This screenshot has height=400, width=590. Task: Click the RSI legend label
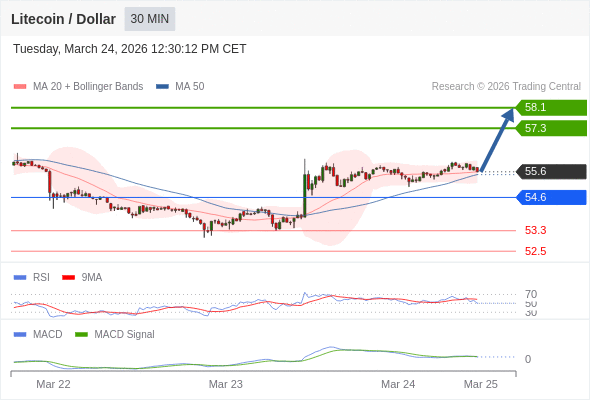[41, 278]
